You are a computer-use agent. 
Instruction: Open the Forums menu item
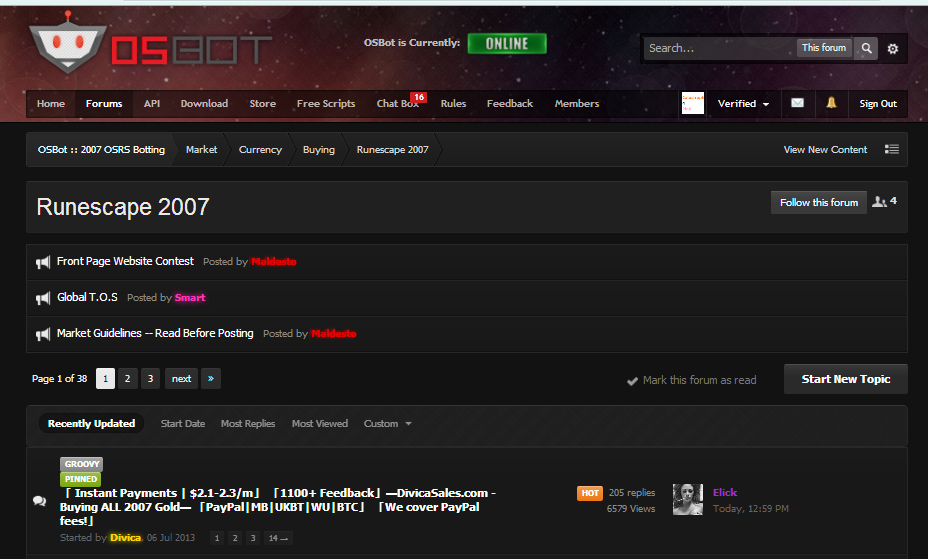click(x=104, y=104)
